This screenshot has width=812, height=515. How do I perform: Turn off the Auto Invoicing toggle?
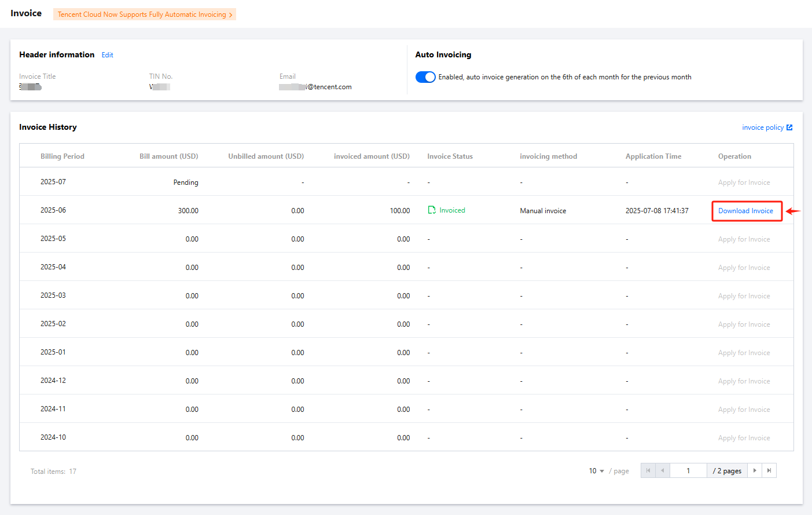pyautogui.click(x=425, y=77)
